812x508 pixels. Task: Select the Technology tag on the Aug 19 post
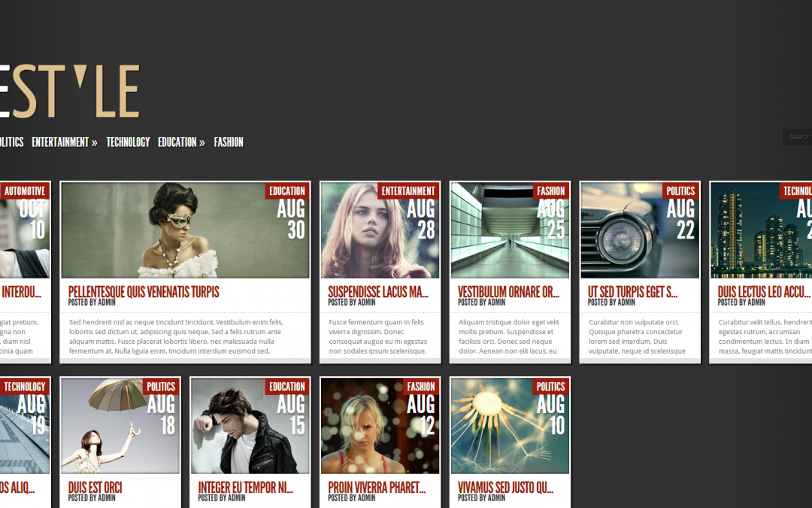tap(24, 386)
